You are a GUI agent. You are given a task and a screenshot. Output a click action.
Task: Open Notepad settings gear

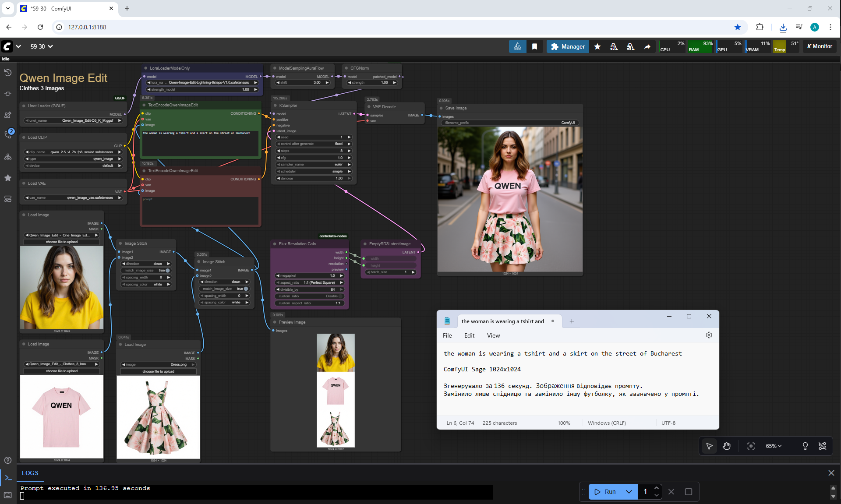[x=709, y=335]
